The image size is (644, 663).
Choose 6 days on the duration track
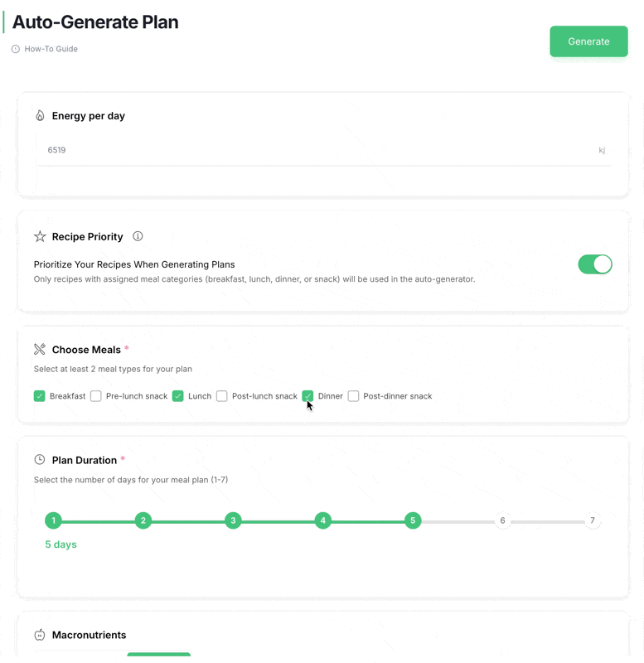pyautogui.click(x=502, y=520)
